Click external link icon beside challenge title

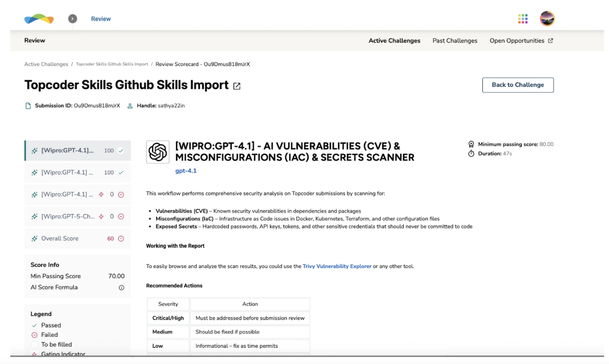coord(237,86)
